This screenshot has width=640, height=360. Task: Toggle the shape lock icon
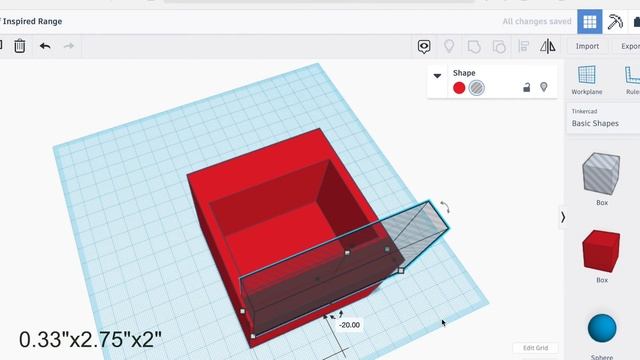(x=527, y=87)
